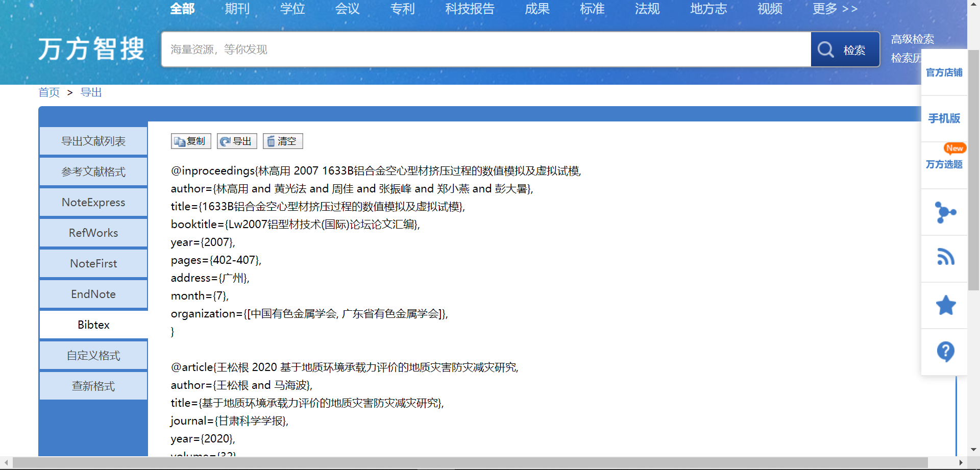Switch to RefWorks export format

point(93,233)
